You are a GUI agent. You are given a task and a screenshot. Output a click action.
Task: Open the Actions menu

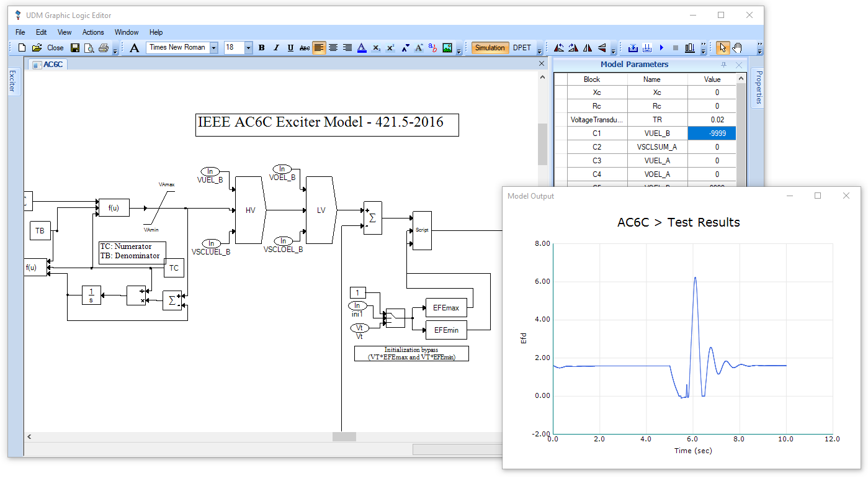(93, 32)
